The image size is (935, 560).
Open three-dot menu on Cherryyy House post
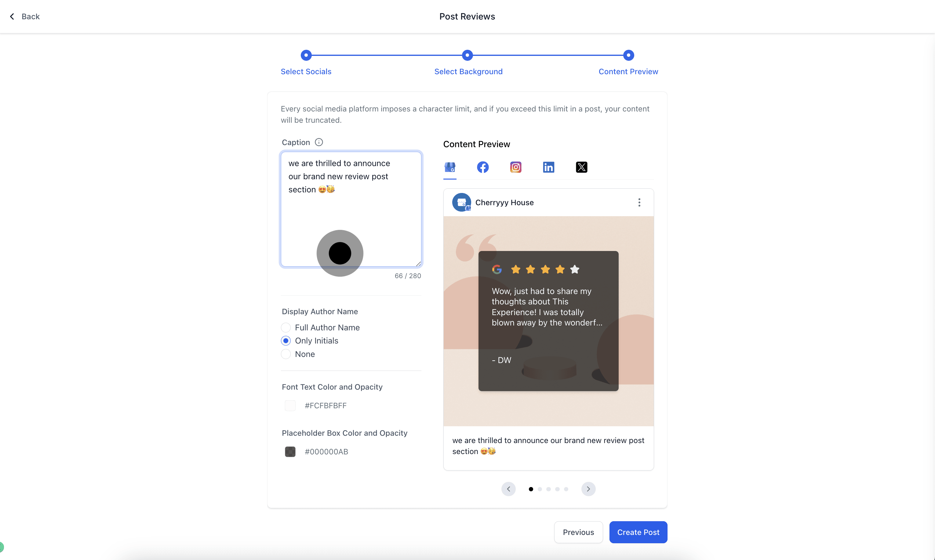639,203
